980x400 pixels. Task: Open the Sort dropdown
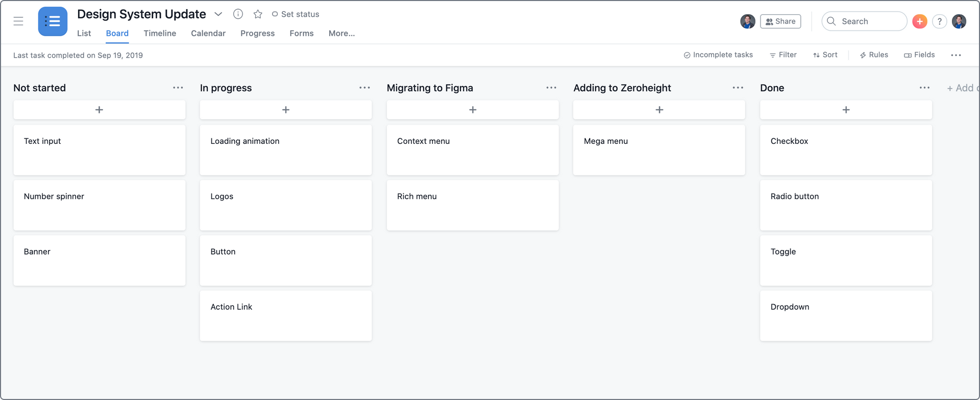pos(825,55)
